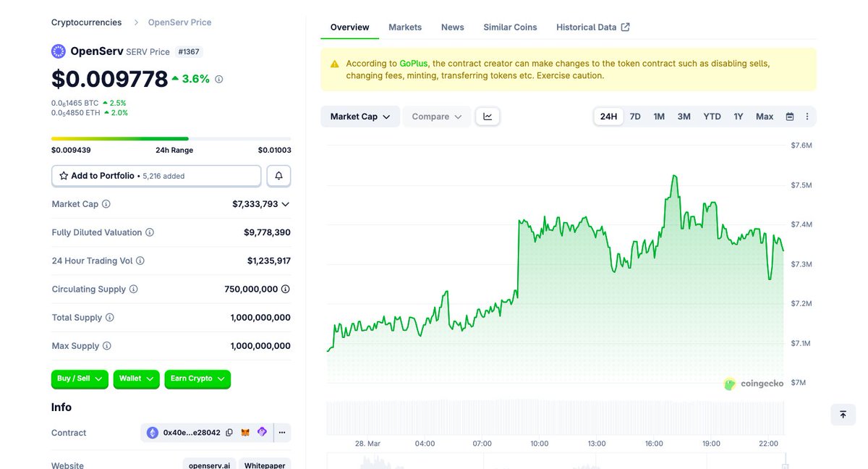
Task: Click the external link icon by Historical Data
Action: pyautogui.click(x=626, y=27)
